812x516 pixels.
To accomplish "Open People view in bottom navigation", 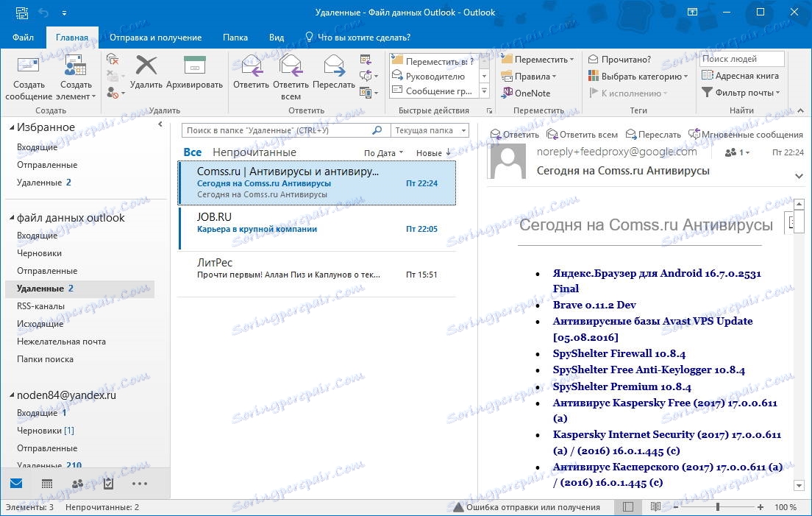I will [x=77, y=484].
